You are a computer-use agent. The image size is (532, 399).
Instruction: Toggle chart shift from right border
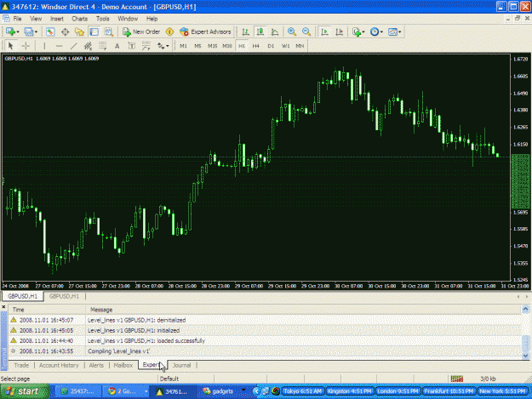(x=340, y=31)
